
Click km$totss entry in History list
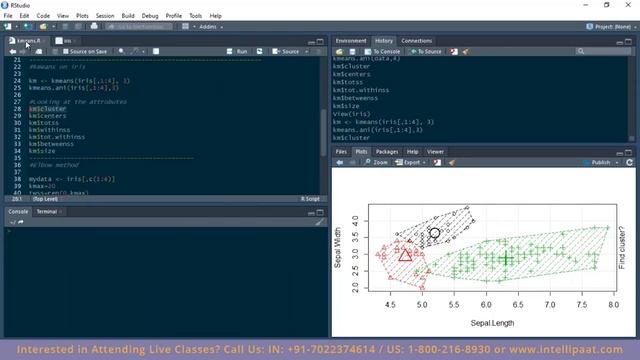tap(348, 82)
